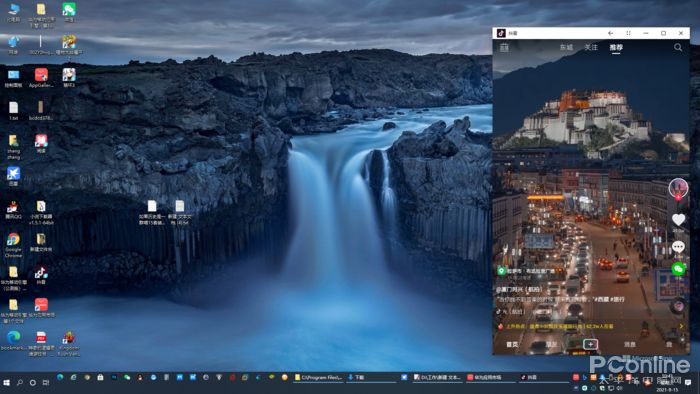Open the spinning music disc icon
This screenshot has width=700, height=394.
click(678, 306)
